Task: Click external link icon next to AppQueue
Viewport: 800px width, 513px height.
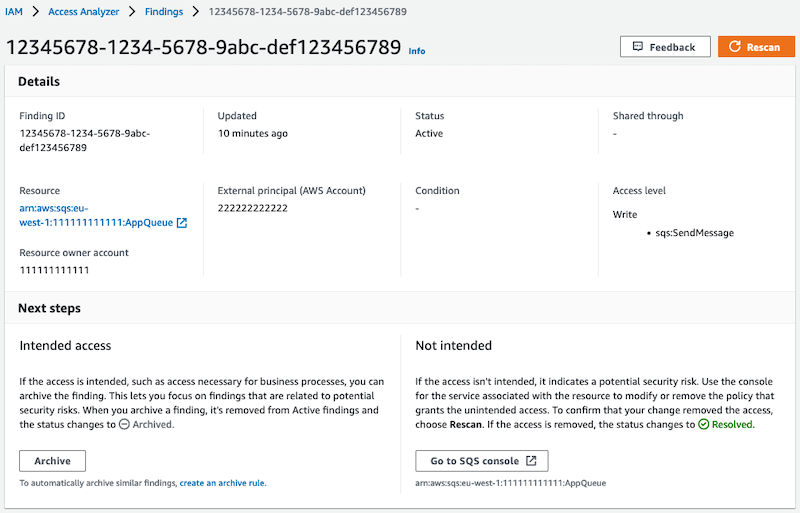Action: click(182, 223)
